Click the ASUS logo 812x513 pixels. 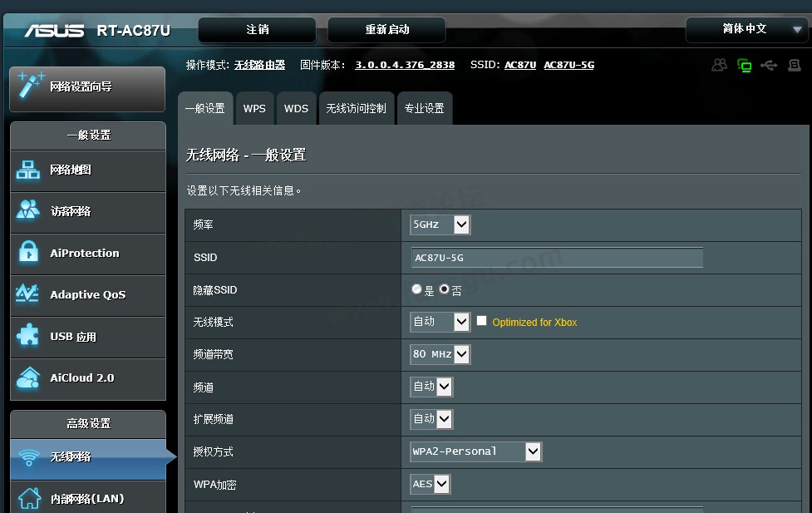click(x=54, y=31)
